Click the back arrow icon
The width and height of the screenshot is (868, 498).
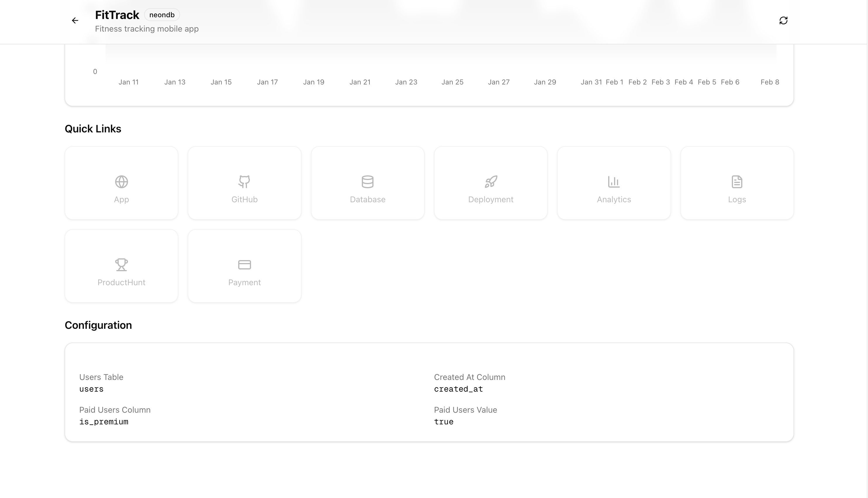[75, 20]
